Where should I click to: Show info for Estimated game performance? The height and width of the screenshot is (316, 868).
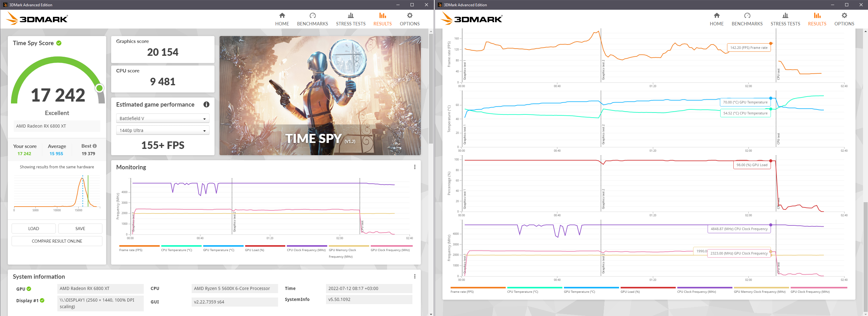click(x=206, y=104)
